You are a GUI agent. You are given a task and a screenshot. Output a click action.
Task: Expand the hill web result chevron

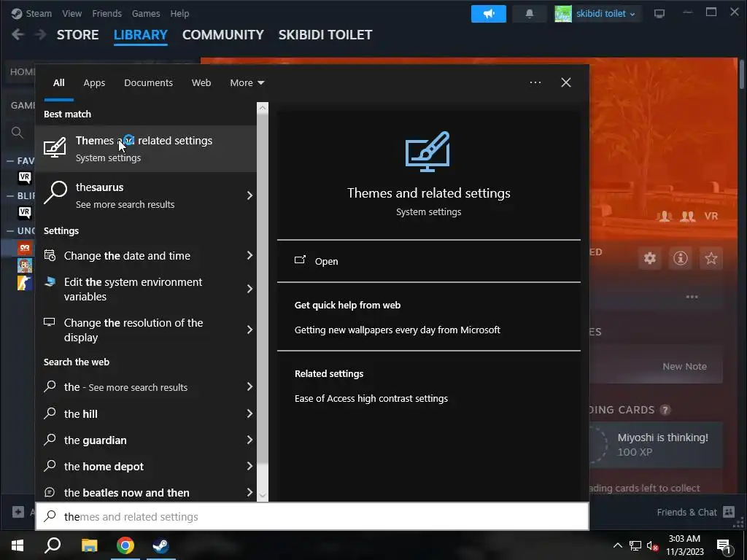click(249, 414)
